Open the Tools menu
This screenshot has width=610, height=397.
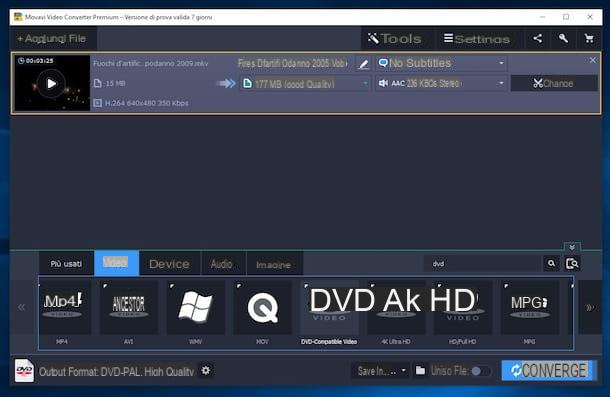[395, 39]
